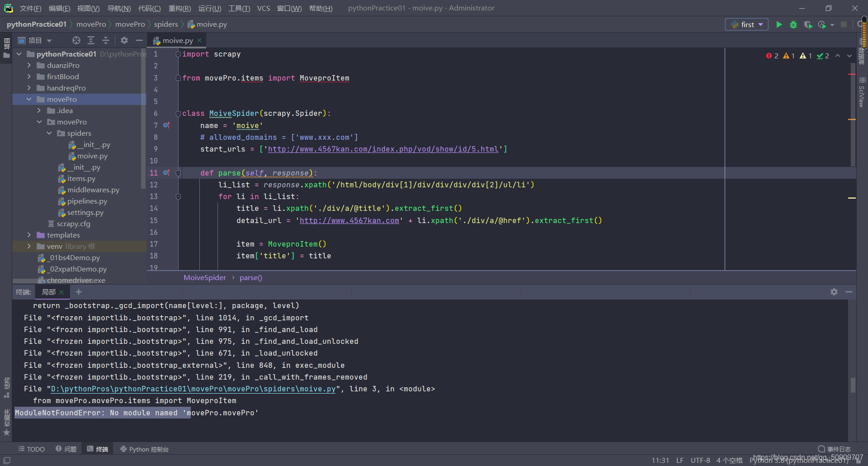Select the moive.py editor tab

click(x=176, y=40)
